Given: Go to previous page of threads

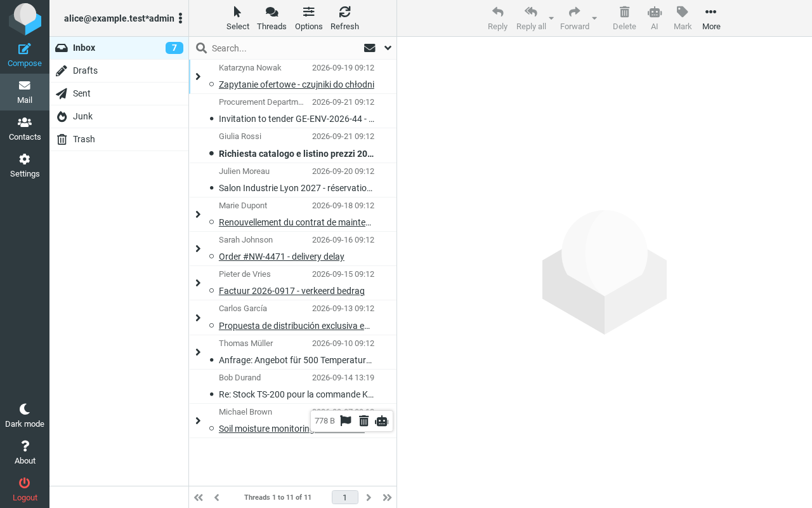Looking at the screenshot, I should pos(216,497).
